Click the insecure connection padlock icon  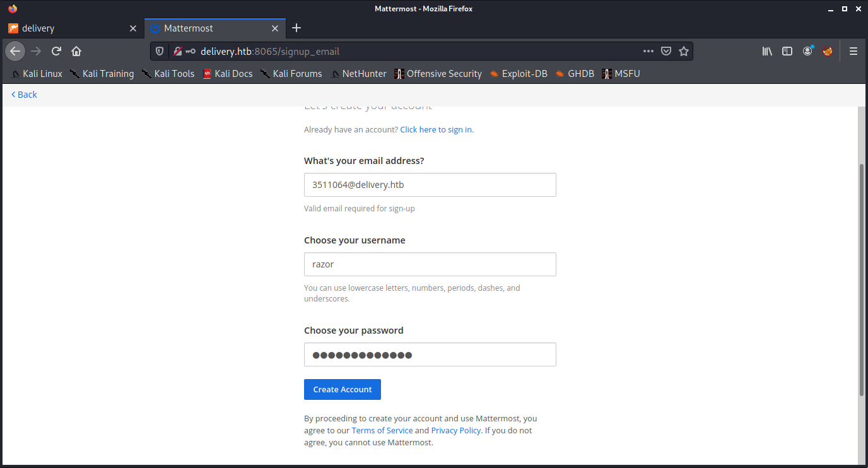(x=178, y=51)
